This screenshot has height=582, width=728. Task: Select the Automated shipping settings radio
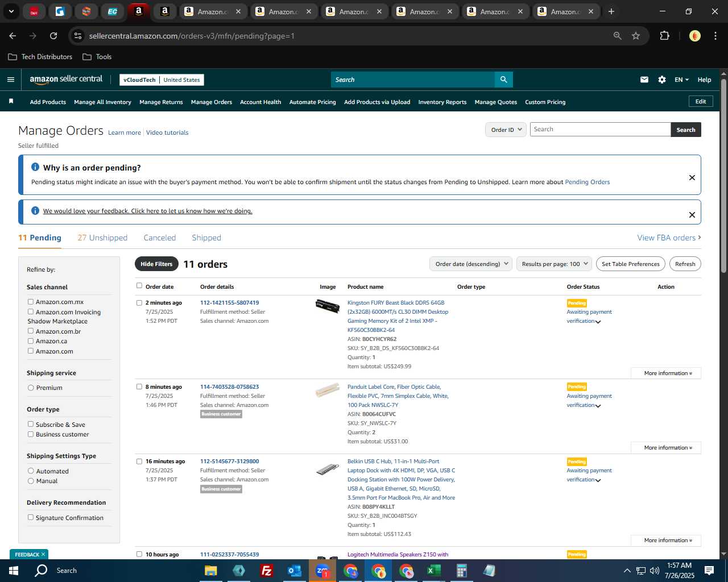pyautogui.click(x=31, y=471)
